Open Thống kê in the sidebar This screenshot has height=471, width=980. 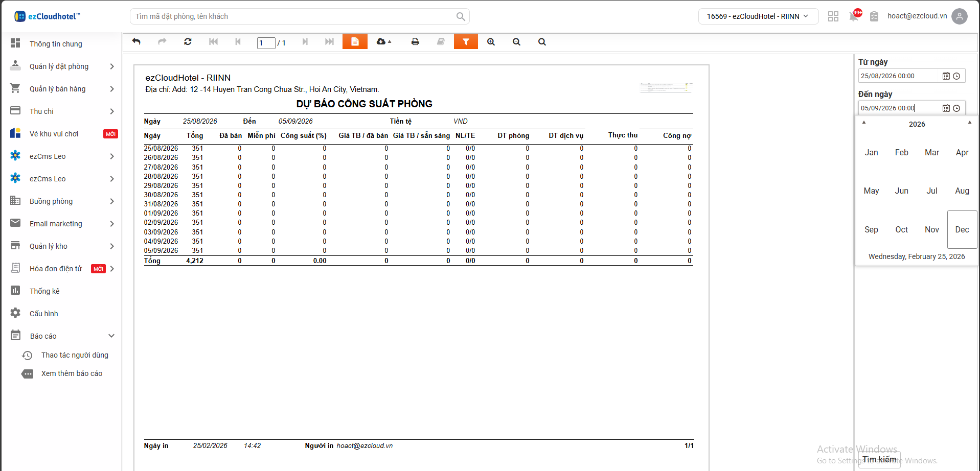[44, 291]
